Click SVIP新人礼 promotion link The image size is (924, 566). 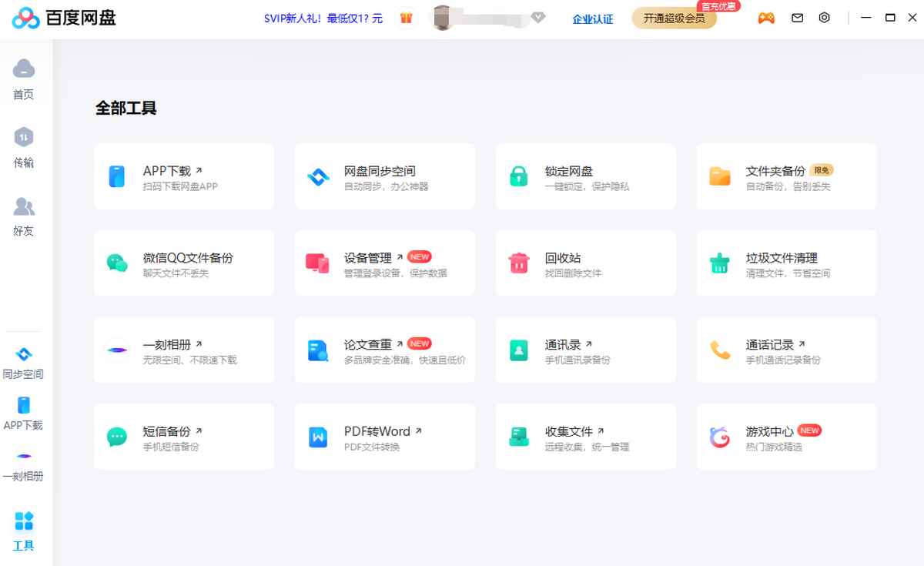click(x=323, y=18)
